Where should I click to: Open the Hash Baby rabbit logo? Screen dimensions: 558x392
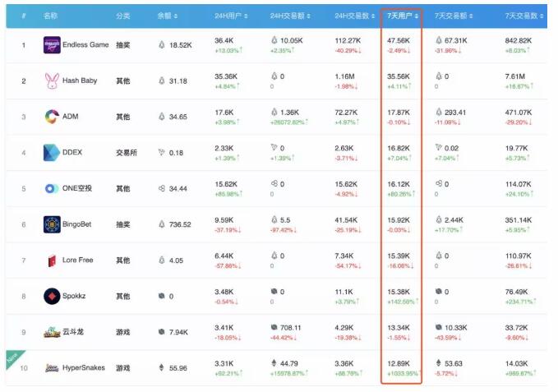52,81
